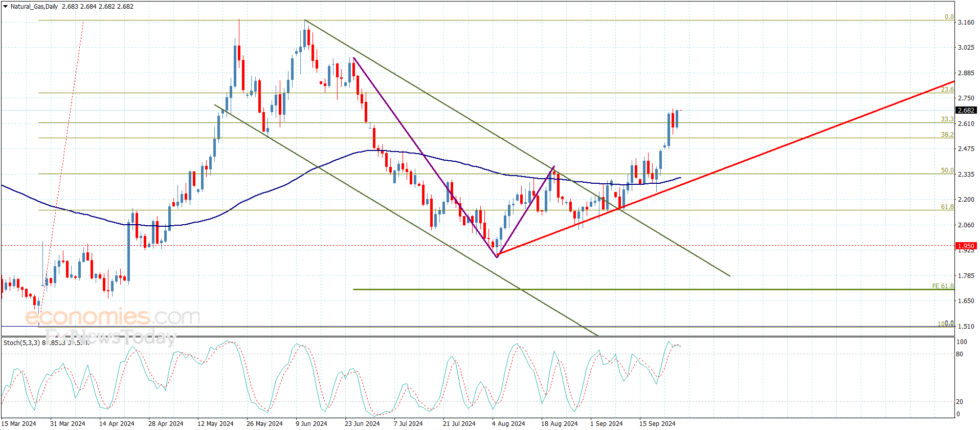
Task: Click the stochastic 80 level label
Action: (960, 354)
